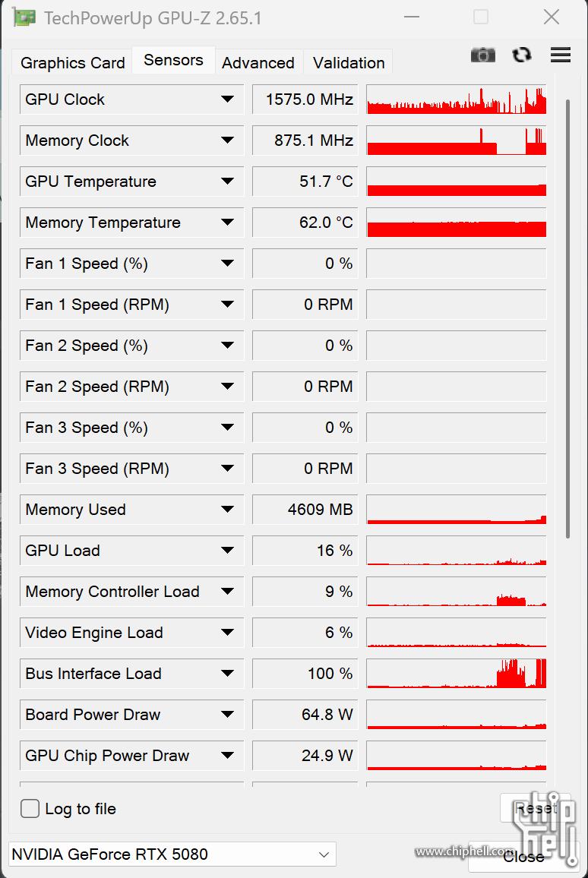Viewport: 588px width, 878px height.
Task: Go to the Validation tab
Action: [x=349, y=62]
